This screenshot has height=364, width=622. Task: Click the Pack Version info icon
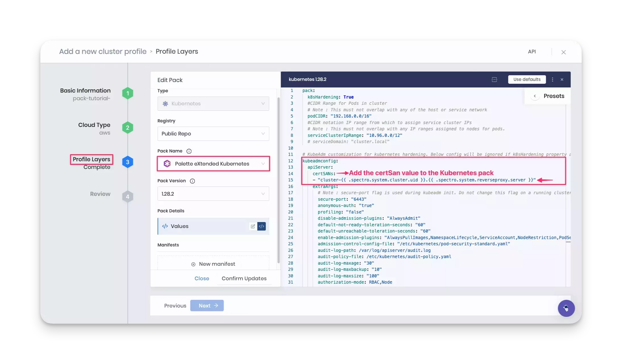(192, 181)
